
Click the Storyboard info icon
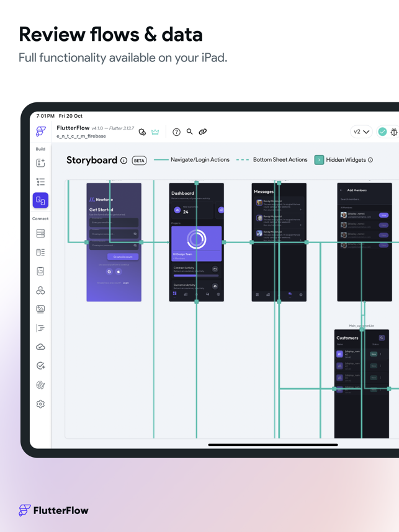(x=124, y=161)
